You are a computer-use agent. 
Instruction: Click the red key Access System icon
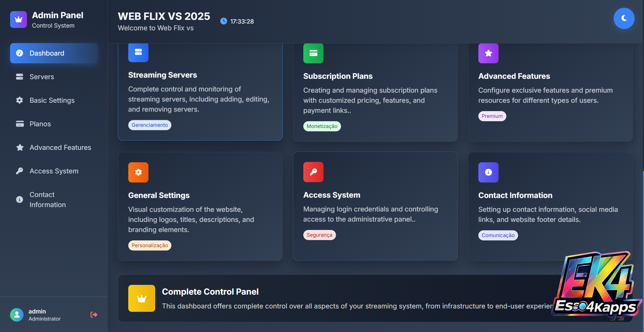pos(313,172)
